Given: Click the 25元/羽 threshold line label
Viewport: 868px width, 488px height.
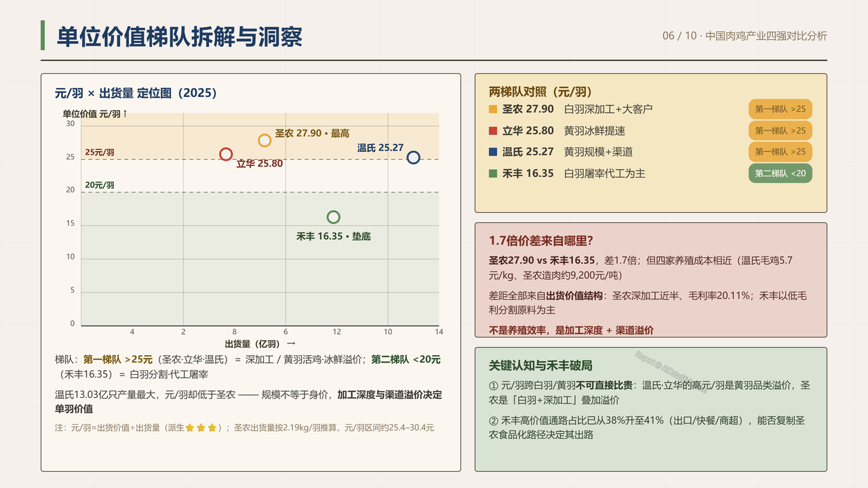Looking at the screenshot, I should pyautogui.click(x=100, y=152).
